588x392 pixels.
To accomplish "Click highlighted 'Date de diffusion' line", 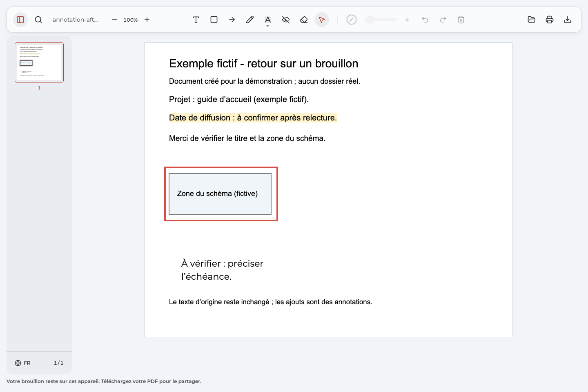I will coord(253,118).
